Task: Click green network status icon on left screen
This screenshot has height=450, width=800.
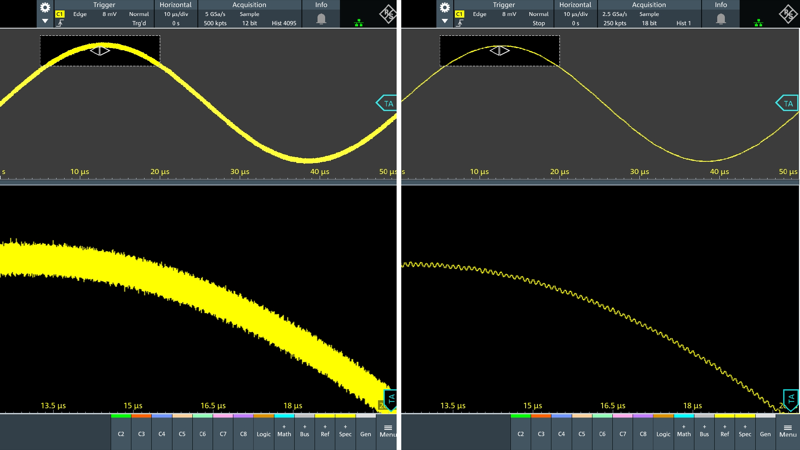Action: [x=359, y=22]
